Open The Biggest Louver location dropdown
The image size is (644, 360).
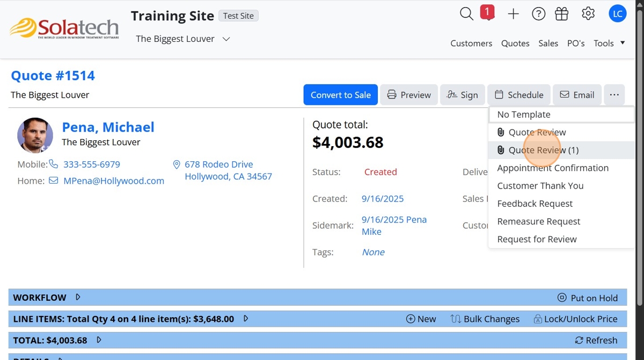click(183, 39)
